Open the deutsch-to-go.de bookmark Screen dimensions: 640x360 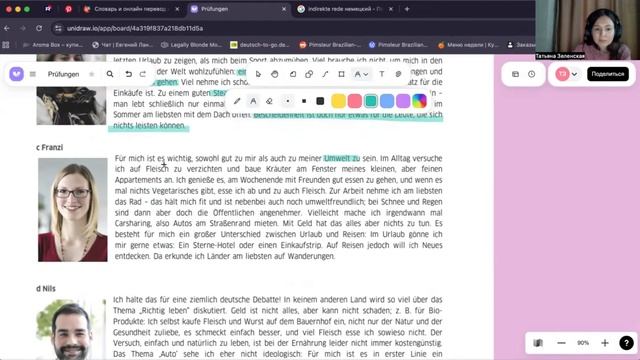[x=260, y=45]
